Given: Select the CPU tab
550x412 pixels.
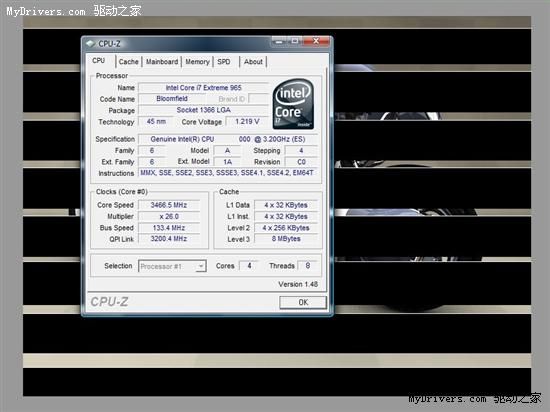Looking at the screenshot, I should [x=99, y=61].
